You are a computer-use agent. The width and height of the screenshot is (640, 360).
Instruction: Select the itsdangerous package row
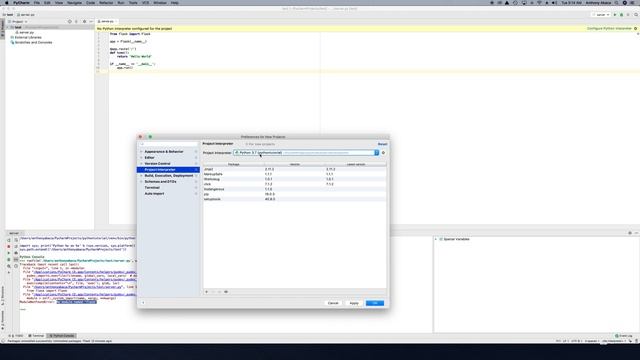click(x=295, y=189)
